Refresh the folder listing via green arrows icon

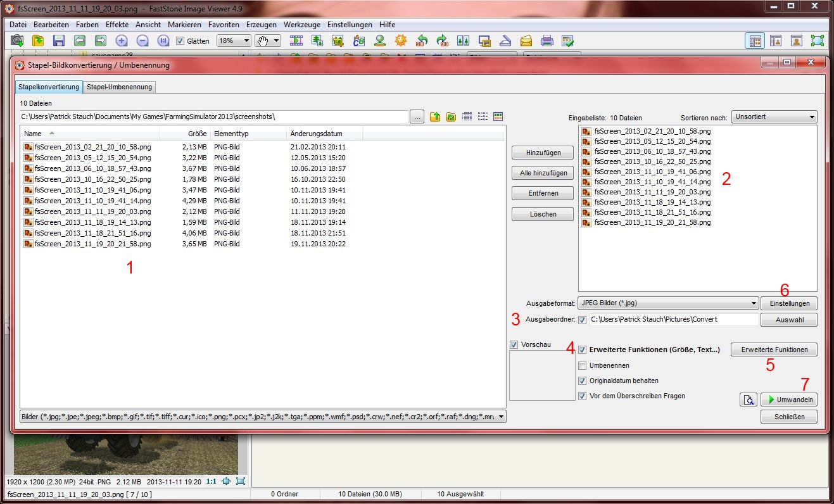click(450, 117)
